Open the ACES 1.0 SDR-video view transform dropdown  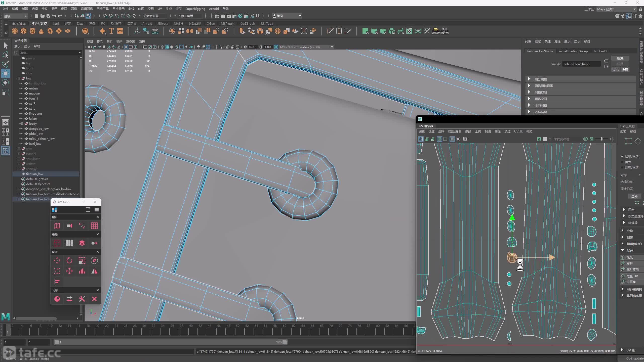(306, 47)
